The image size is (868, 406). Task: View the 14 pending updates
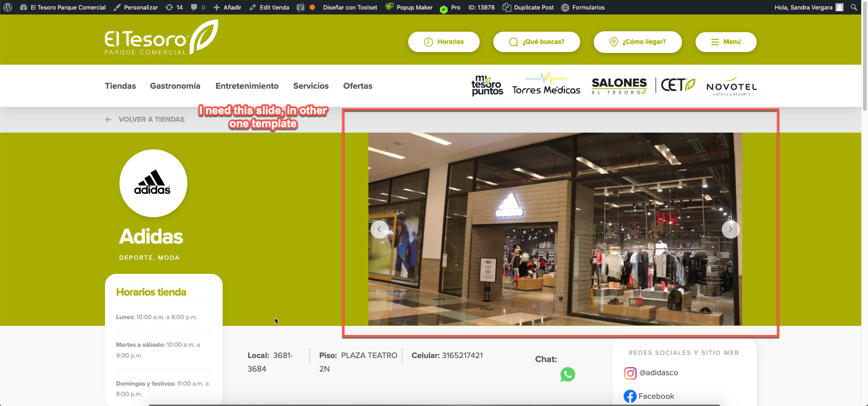(x=174, y=7)
